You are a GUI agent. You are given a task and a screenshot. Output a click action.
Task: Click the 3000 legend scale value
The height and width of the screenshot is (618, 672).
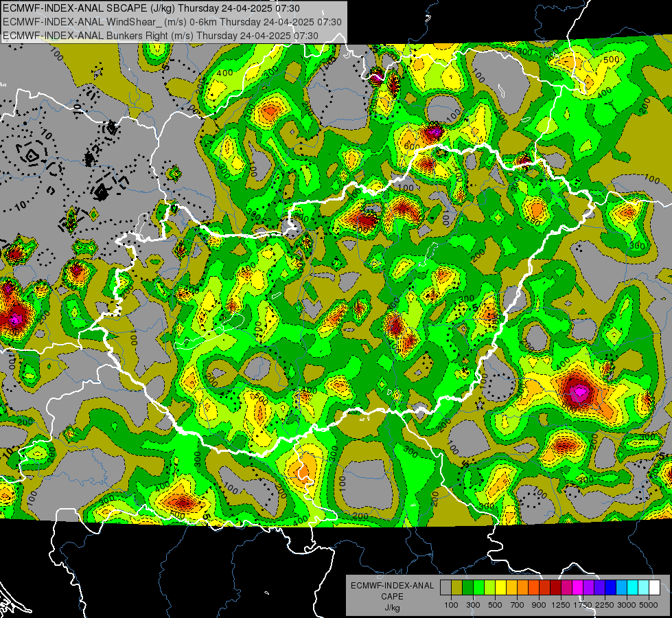pyautogui.click(x=627, y=605)
